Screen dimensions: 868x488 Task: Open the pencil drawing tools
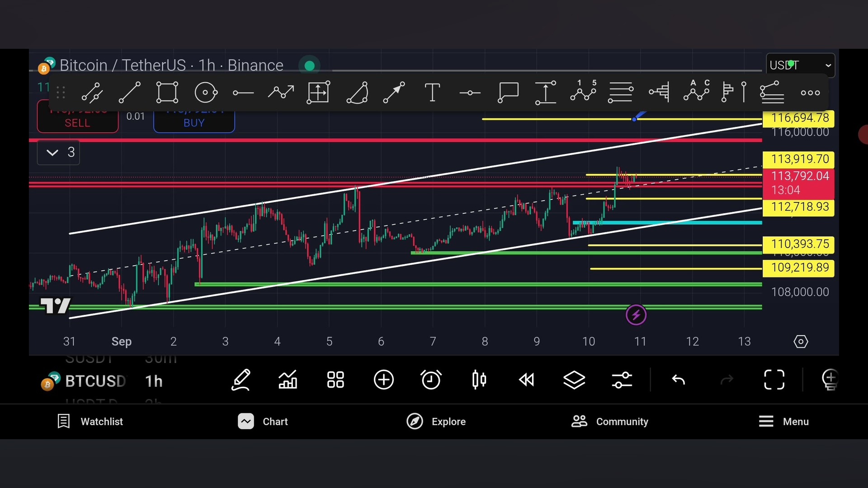pos(241,380)
